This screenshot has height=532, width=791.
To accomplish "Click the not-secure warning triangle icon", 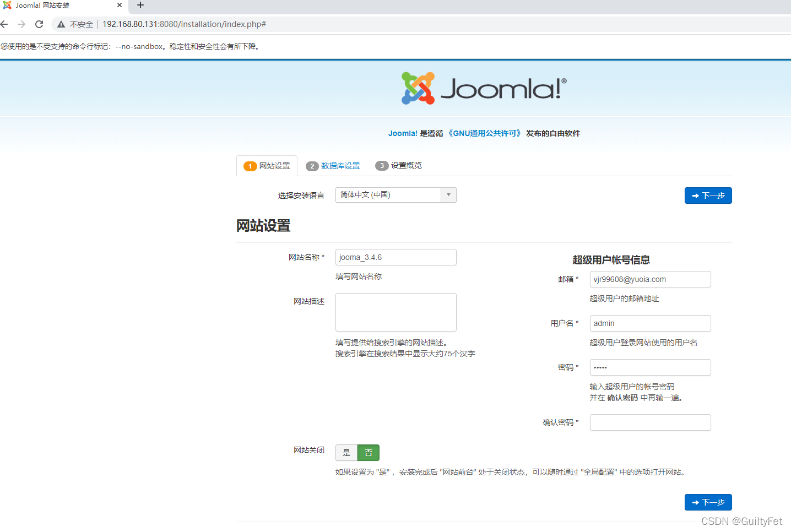I will 61,24.
